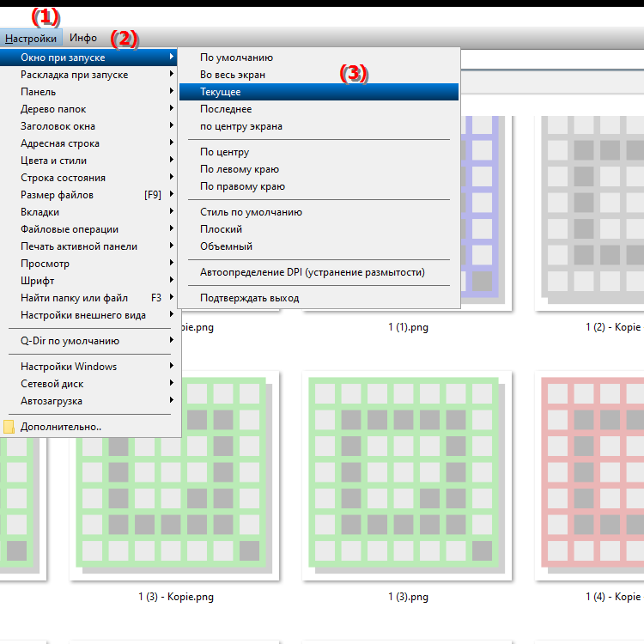
Task: Open the Сетевой диск submenu
Action: 88,384
